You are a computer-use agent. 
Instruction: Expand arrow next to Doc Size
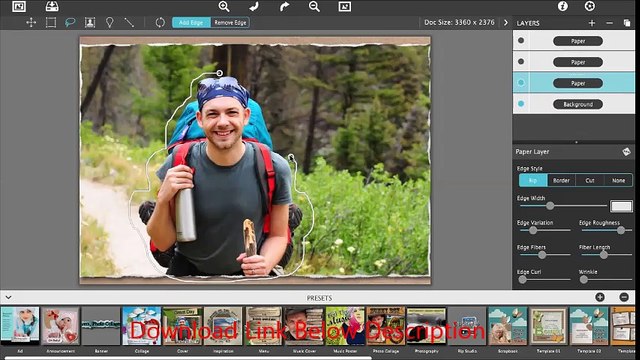point(506,23)
